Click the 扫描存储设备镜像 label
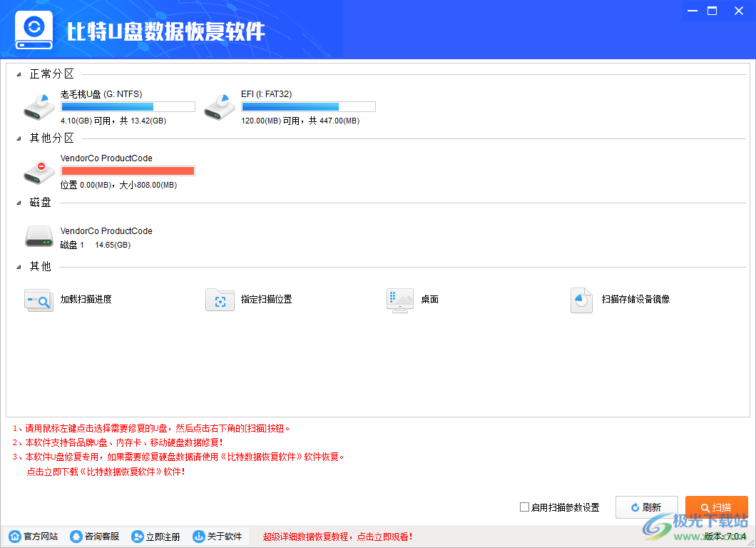This screenshot has height=548, width=756. (x=635, y=300)
